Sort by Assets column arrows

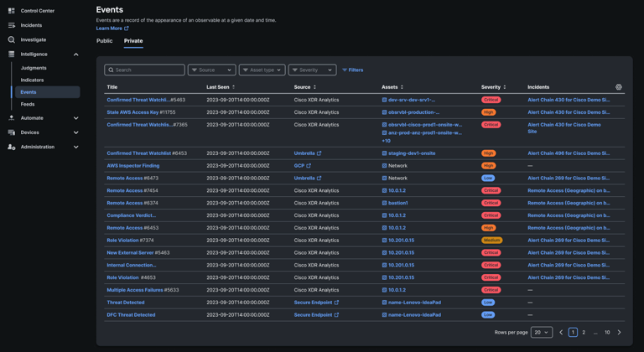[x=402, y=87]
